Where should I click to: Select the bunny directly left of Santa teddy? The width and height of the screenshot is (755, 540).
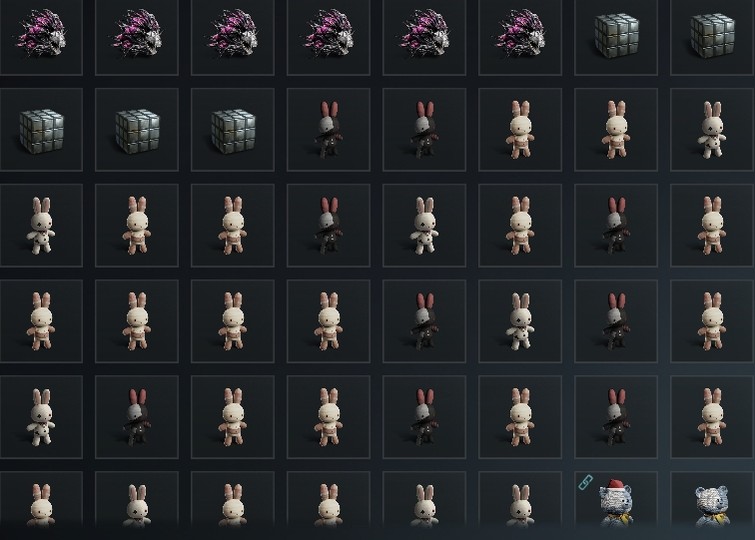pos(520,502)
